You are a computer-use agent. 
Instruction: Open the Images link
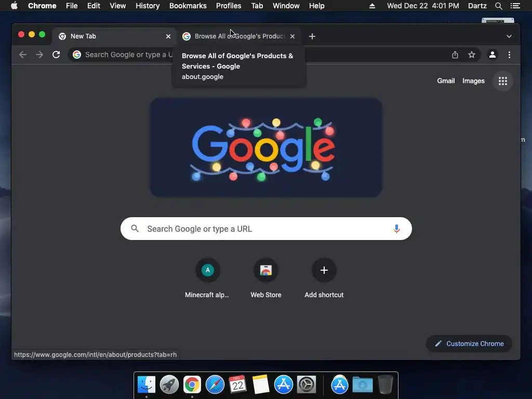tap(473, 81)
